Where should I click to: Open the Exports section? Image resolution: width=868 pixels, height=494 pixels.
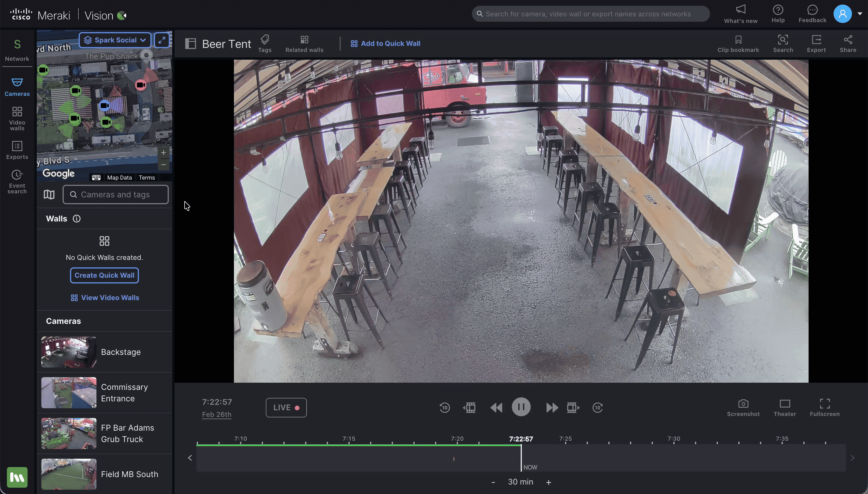(17, 150)
